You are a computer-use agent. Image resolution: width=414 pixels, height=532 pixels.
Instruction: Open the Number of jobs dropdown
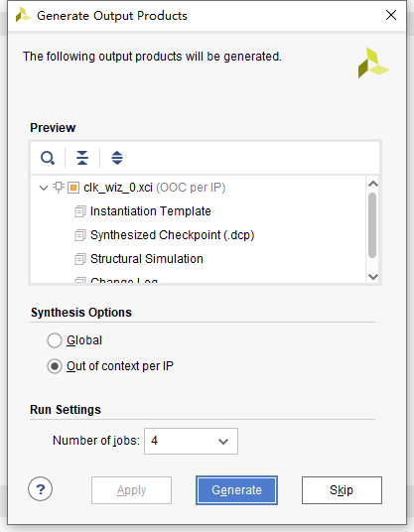[x=191, y=441]
